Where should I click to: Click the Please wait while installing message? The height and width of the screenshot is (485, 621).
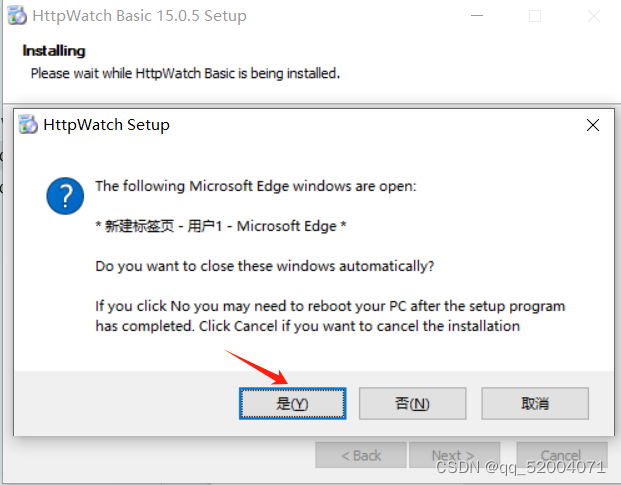click(x=185, y=73)
